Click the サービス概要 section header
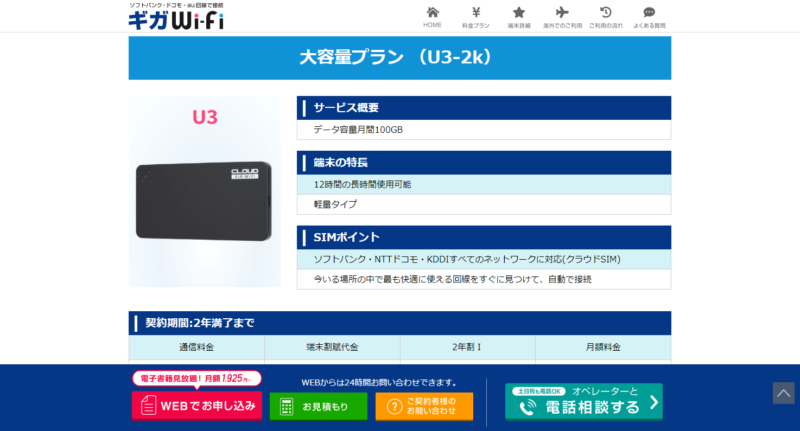 (x=484, y=108)
